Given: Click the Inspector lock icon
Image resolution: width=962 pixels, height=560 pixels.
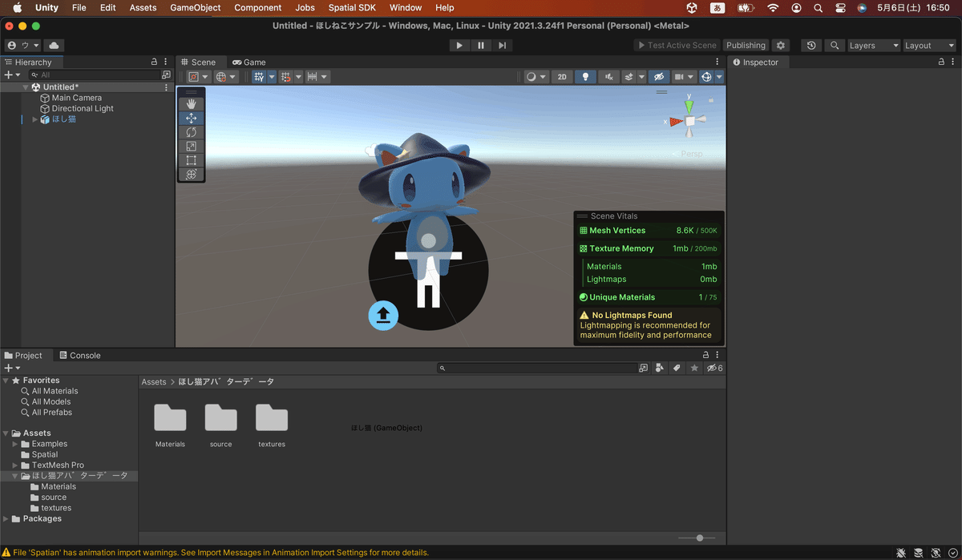Looking at the screenshot, I should pos(941,62).
